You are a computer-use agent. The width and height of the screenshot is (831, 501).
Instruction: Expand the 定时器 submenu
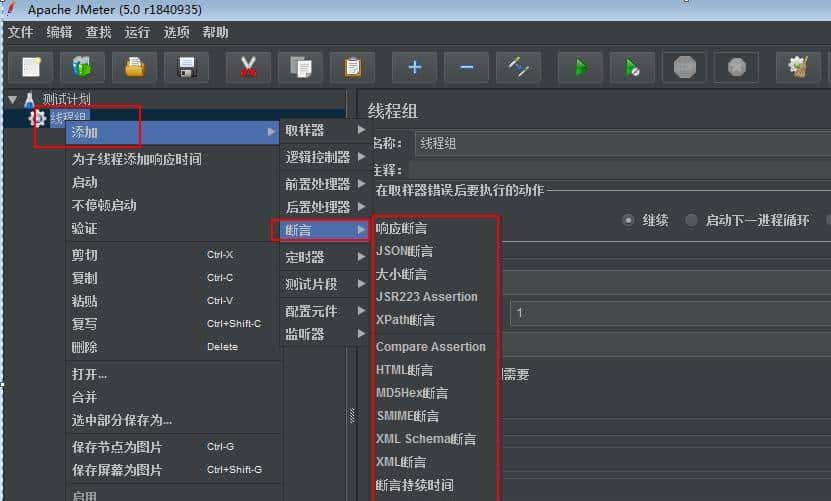coord(324,257)
